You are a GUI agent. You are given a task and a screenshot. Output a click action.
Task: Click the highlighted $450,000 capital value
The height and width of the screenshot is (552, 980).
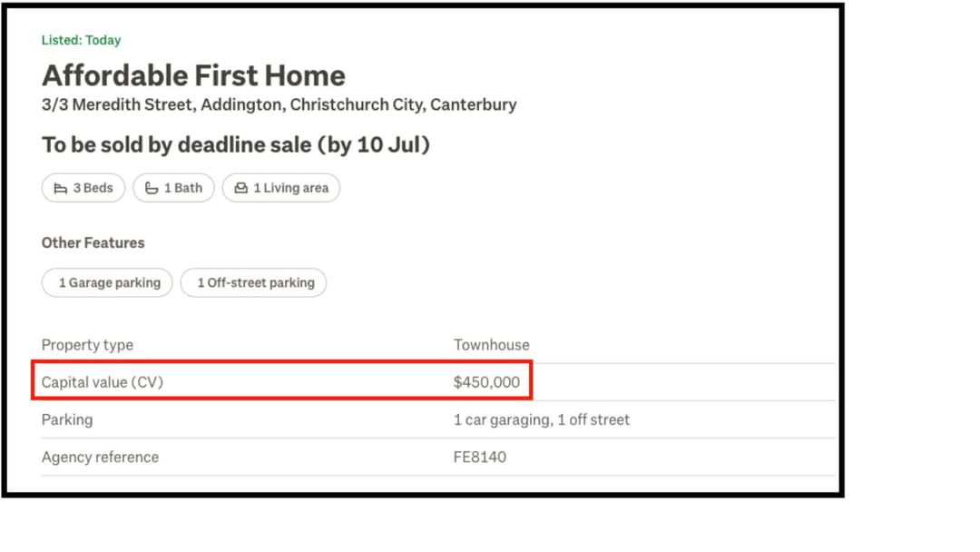(x=486, y=382)
